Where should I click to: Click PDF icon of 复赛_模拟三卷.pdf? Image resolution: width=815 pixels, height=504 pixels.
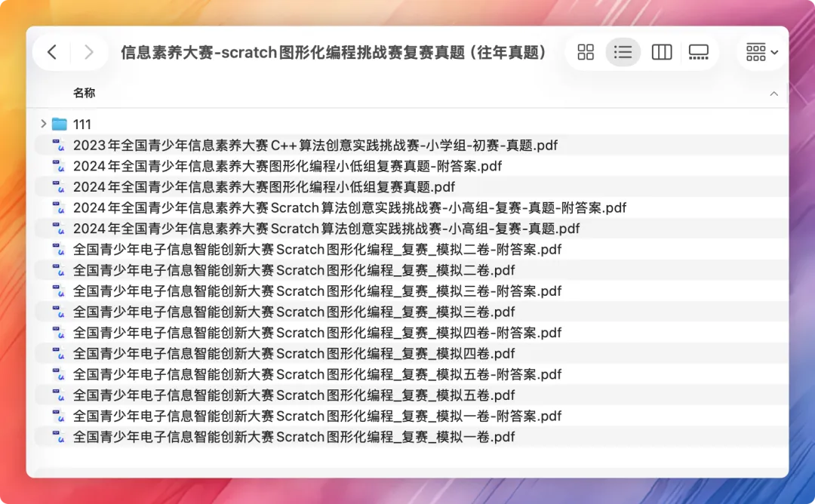[59, 312]
